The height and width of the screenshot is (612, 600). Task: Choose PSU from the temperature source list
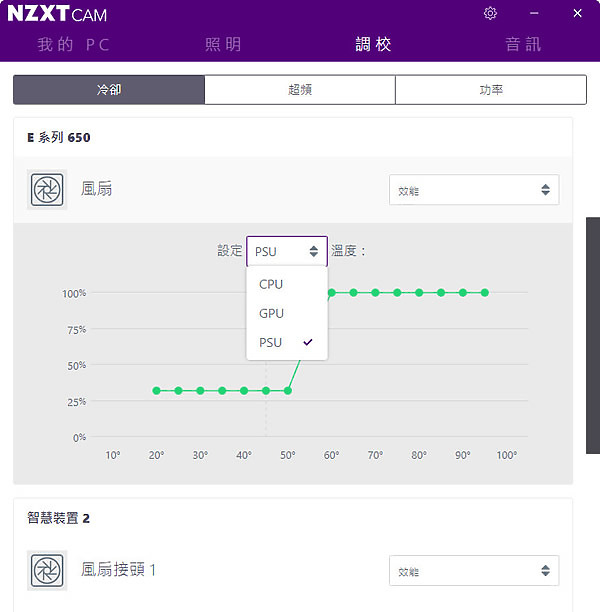click(287, 343)
